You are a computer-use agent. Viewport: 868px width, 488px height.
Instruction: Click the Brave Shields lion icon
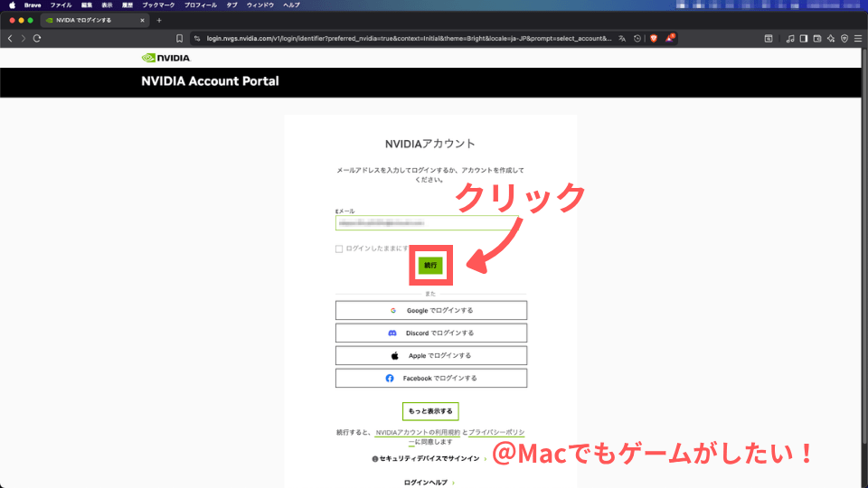click(654, 39)
